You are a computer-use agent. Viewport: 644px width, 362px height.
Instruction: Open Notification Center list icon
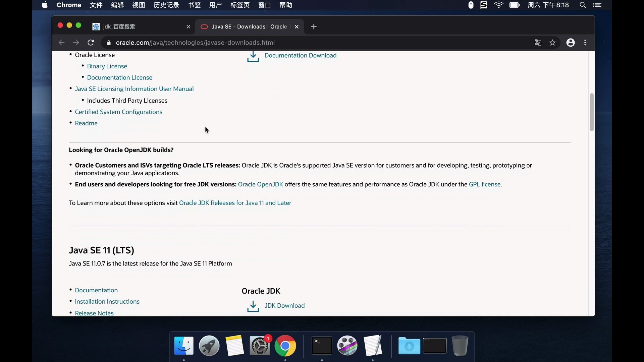tap(597, 5)
